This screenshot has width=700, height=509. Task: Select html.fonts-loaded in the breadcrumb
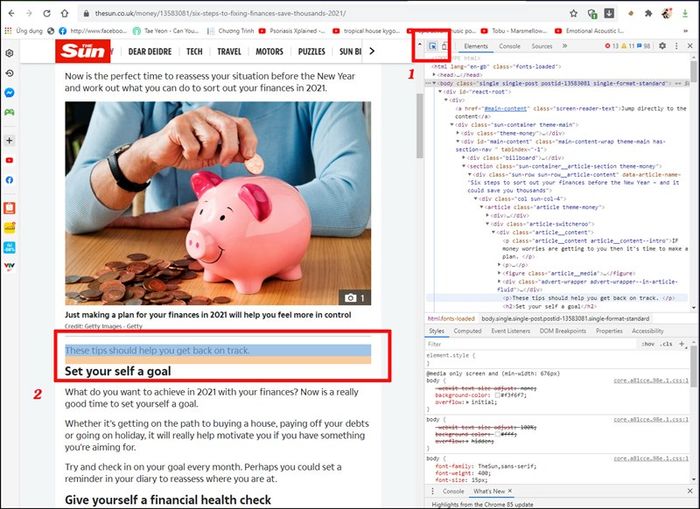point(451,319)
